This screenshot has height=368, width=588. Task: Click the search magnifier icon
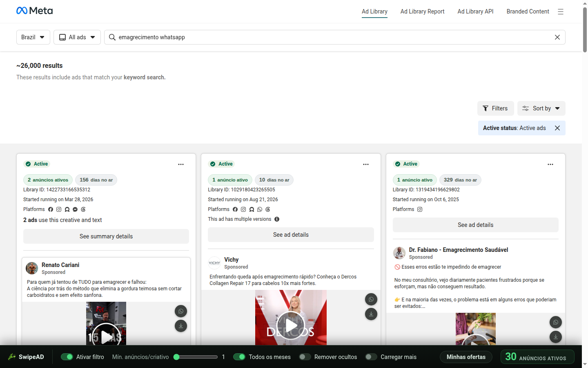point(112,37)
